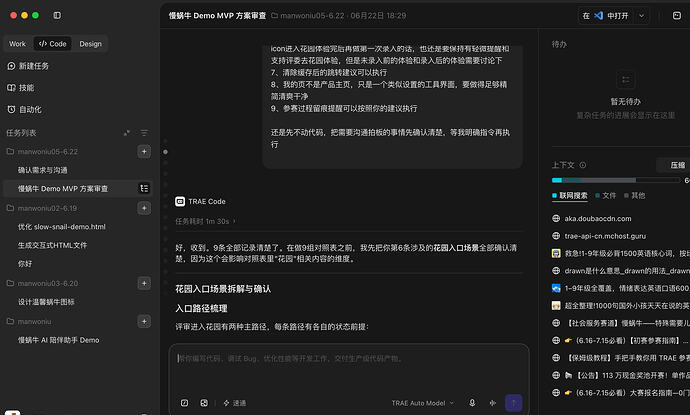Click the info icon next to 上下文

[x=583, y=165]
